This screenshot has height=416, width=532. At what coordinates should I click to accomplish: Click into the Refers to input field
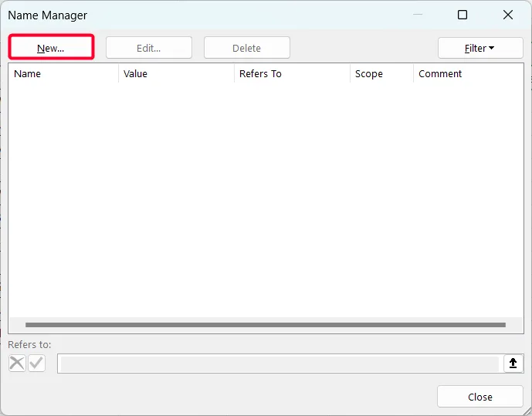pyautogui.click(x=280, y=364)
